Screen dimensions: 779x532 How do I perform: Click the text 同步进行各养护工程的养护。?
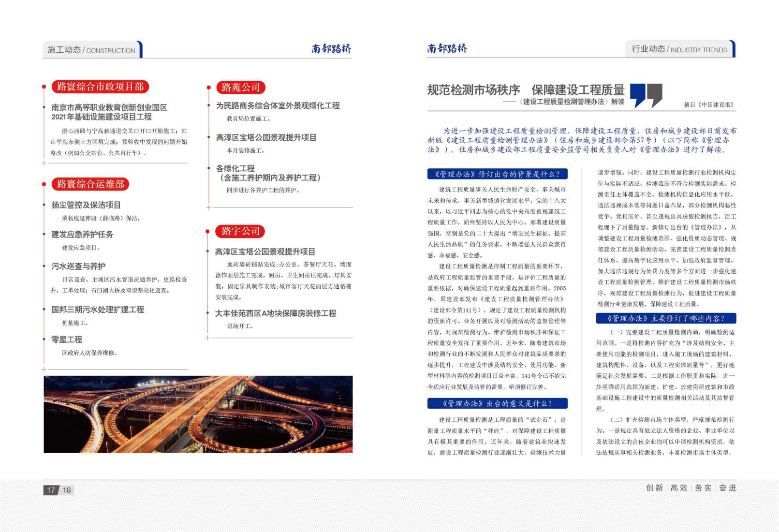[x=264, y=190]
